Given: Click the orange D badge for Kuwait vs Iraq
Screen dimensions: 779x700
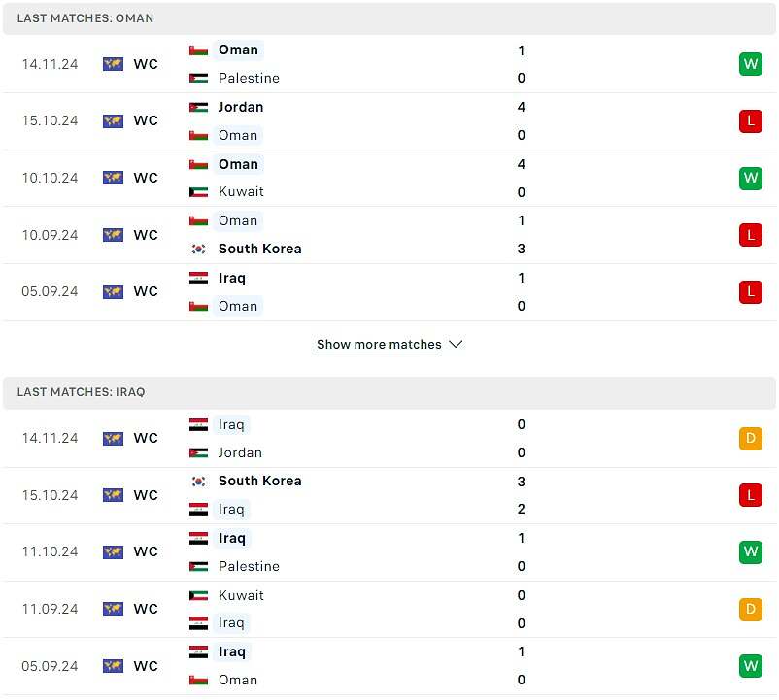Looking at the screenshot, I should click(x=750, y=609).
